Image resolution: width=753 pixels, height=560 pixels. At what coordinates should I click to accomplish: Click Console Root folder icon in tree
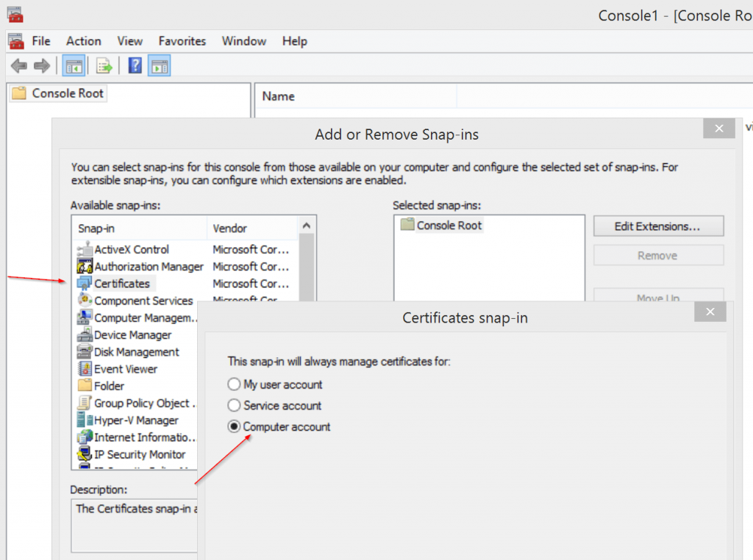coord(19,93)
